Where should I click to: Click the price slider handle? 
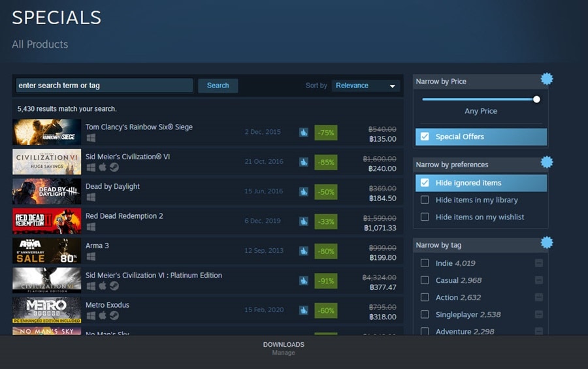click(x=536, y=99)
